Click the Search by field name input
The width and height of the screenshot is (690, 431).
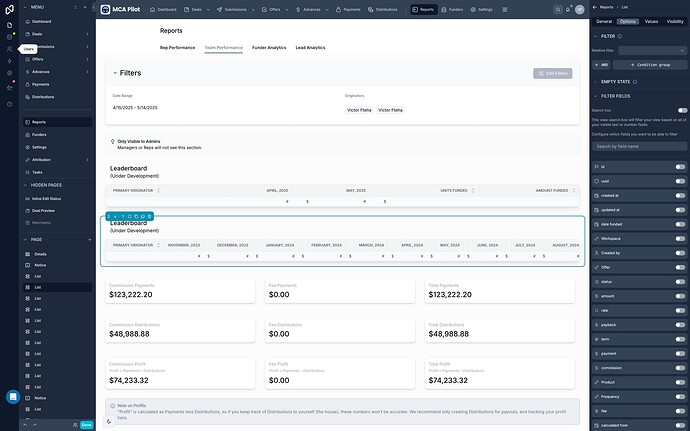[639, 146]
